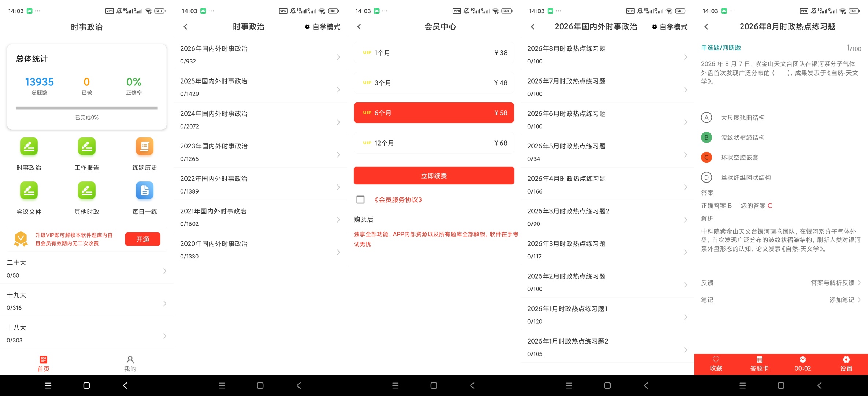Select answer option C 环状空腔嵌套
The height and width of the screenshot is (396, 868).
[x=706, y=157]
